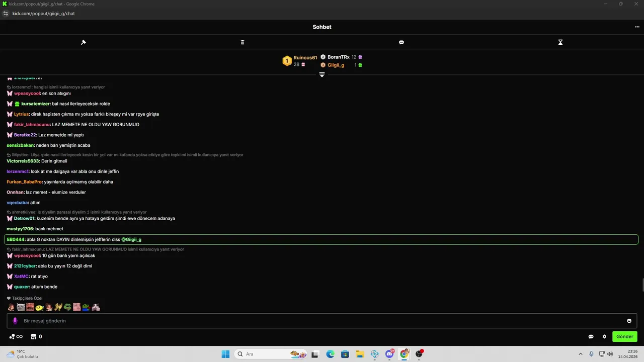644x362 pixels.
Task: Click the chat scrollbar thumb
Action: coord(642,285)
